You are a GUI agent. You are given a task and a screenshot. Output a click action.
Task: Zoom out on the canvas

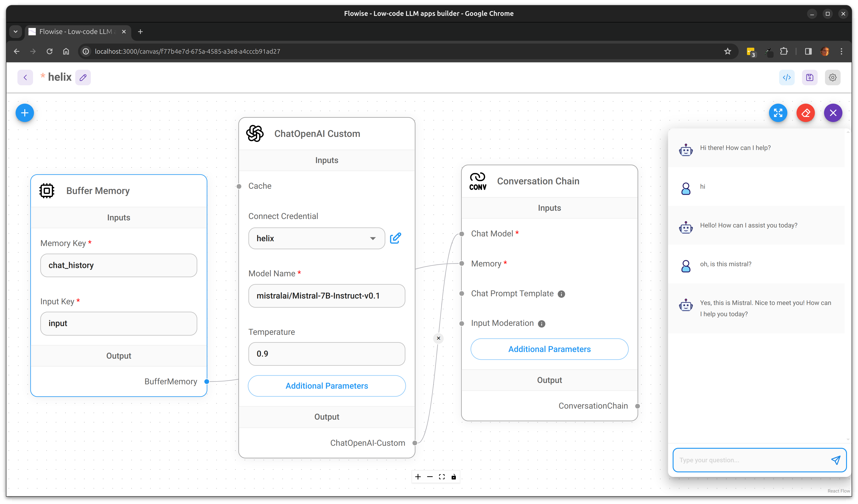tap(430, 477)
